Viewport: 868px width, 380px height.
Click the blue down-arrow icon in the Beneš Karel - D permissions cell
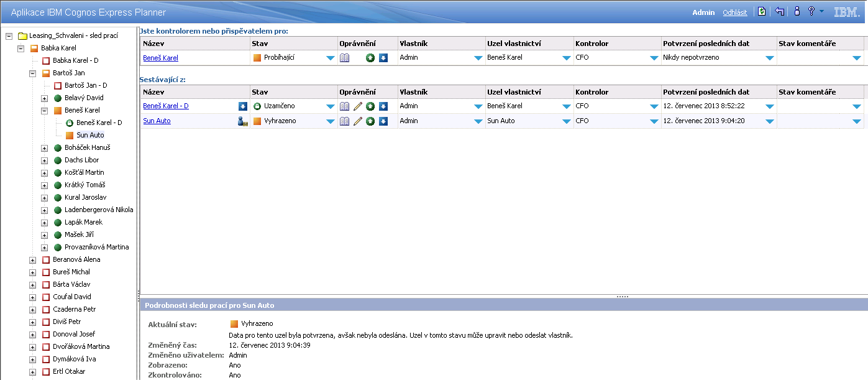click(x=383, y=106)
